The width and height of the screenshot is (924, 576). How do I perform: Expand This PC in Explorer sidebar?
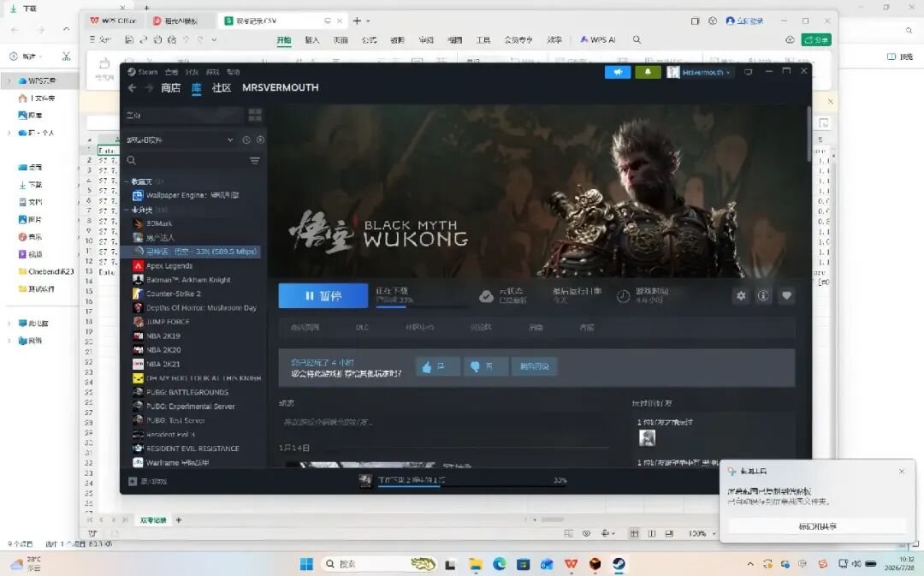pyautogui.click(x=9, y=323)
